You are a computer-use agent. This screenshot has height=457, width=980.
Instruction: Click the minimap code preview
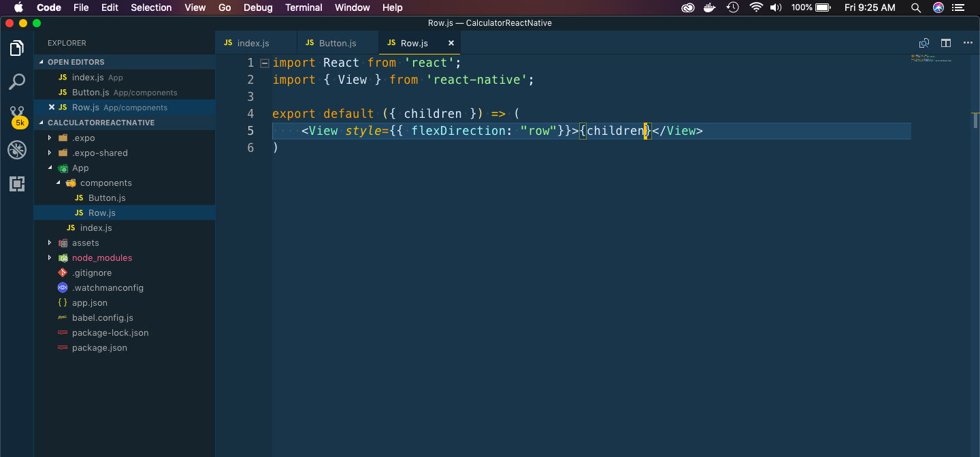(930, 59)
